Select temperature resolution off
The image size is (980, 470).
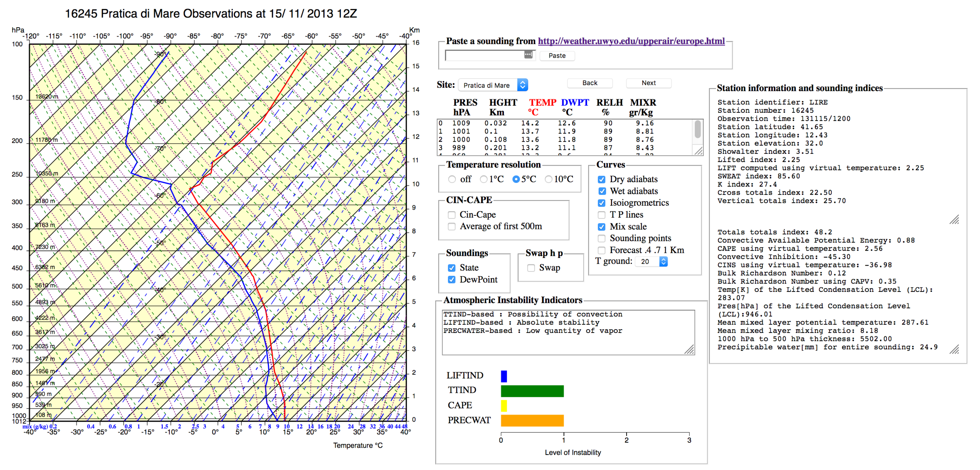pos(452,179)
